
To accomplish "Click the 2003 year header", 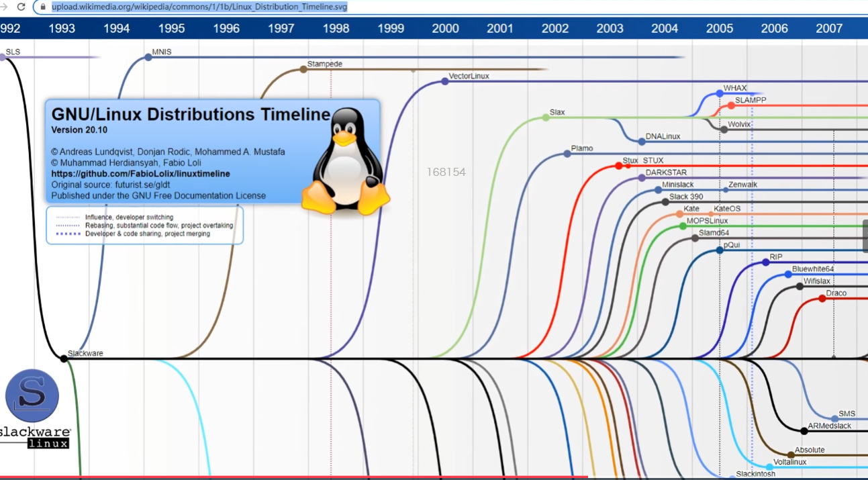I will tap(610, 28).
